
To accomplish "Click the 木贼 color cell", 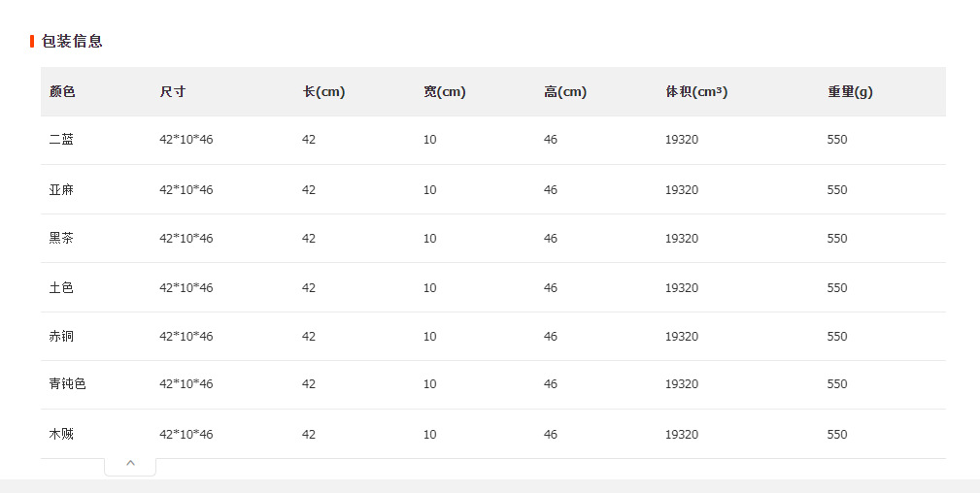I will pyautogui.click(x=61, y=435).
